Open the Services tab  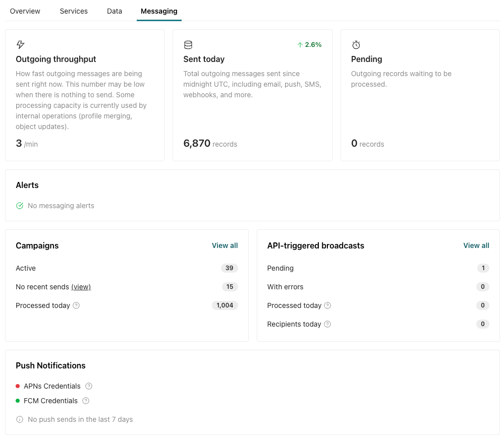pyautogui.click(x=74, y=11)
